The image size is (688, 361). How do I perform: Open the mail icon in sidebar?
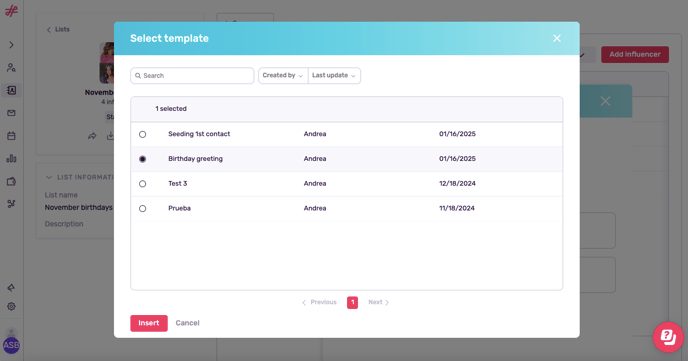pyautogui.click(x=11, y=113)
